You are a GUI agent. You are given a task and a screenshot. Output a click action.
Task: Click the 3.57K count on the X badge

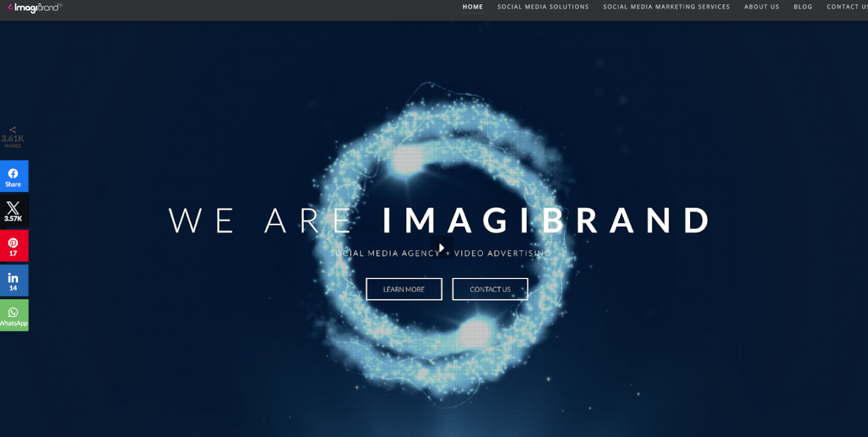tap(13, 218)
